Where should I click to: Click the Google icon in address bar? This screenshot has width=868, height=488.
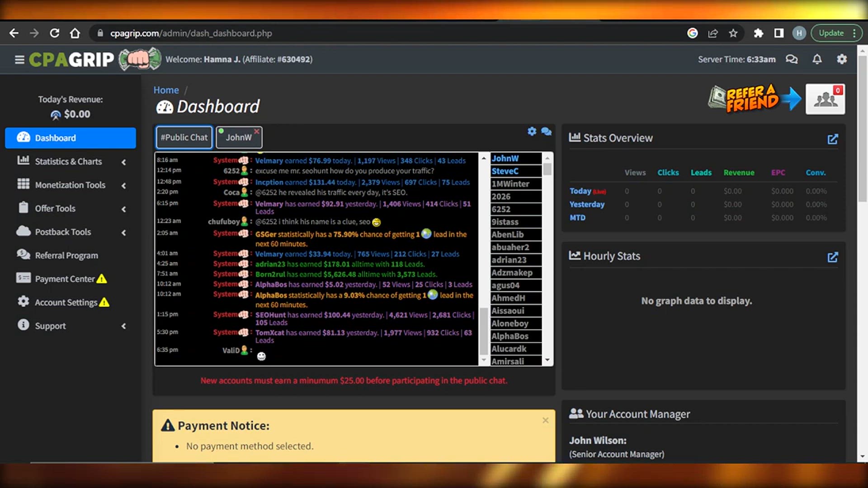point(692,33)
